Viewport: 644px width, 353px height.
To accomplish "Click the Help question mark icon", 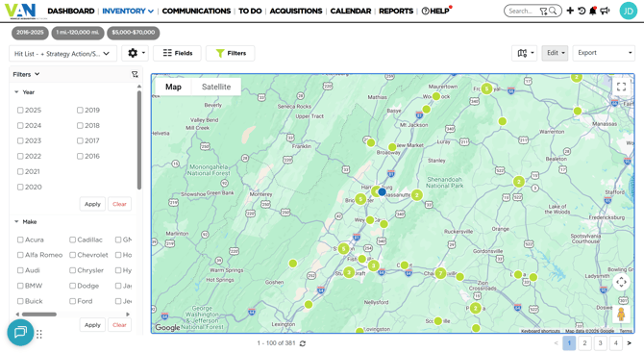I will click(426, 12).
